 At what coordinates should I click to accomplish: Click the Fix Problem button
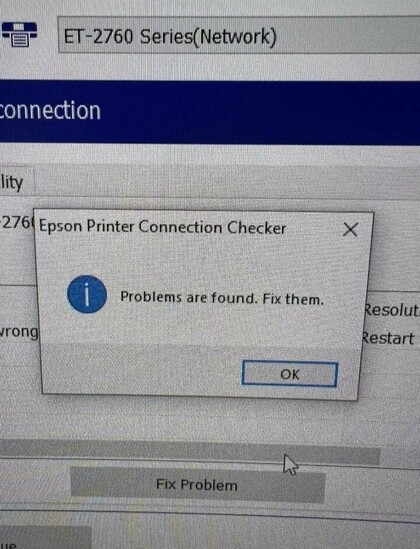198,485
